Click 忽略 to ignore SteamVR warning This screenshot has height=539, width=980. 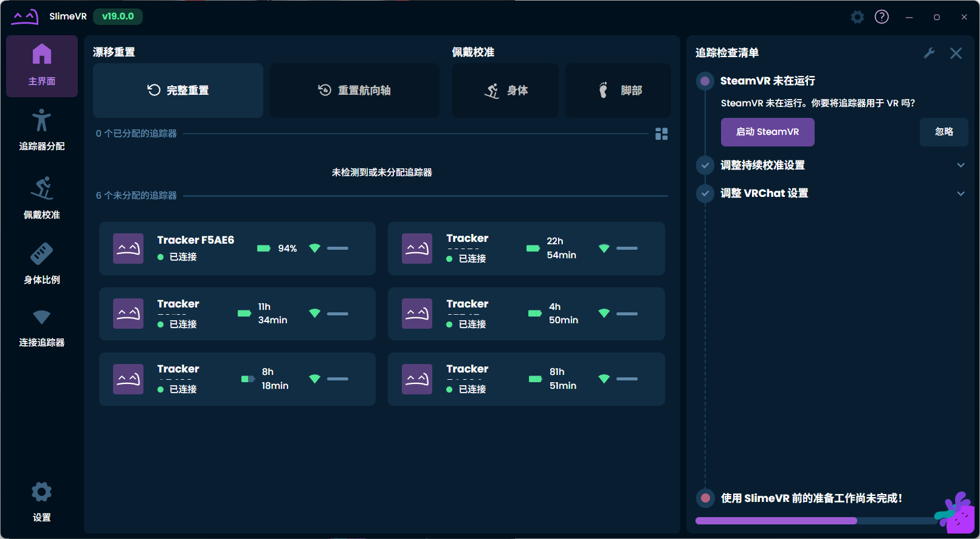944,132
